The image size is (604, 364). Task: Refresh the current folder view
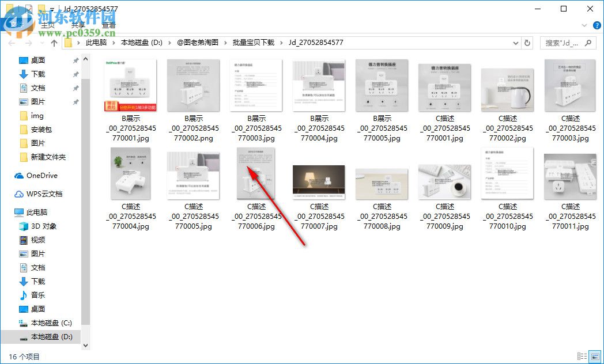click(528, 42)
